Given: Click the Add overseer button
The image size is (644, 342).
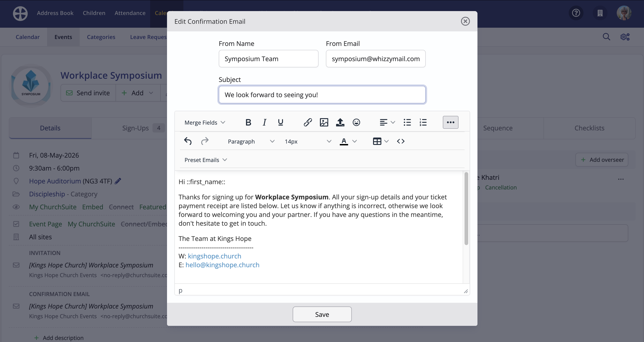Looking at the screenshot, I should point(602,160).
